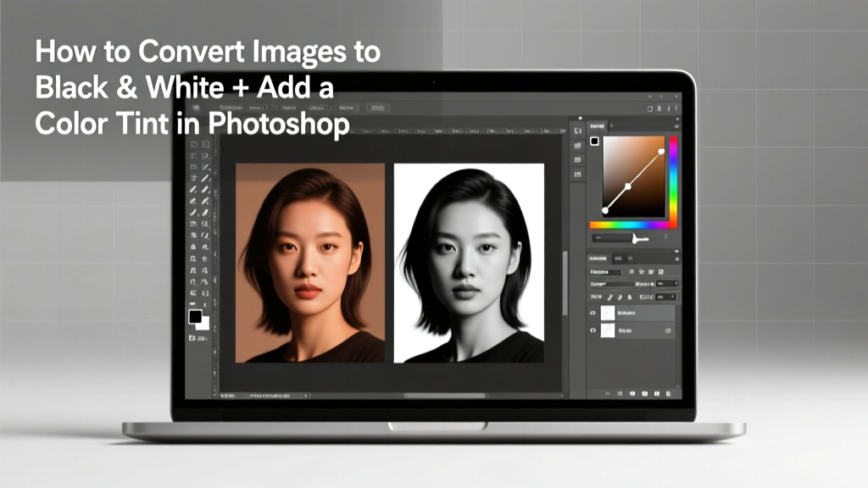
Task: Hide the upper layer with its eye icon
Action: [x=593, y=313]
